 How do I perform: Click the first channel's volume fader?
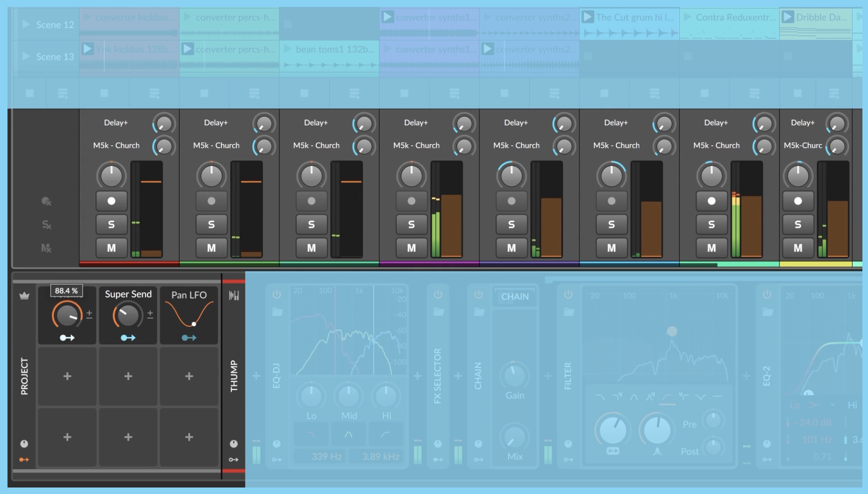pos(151,182)
